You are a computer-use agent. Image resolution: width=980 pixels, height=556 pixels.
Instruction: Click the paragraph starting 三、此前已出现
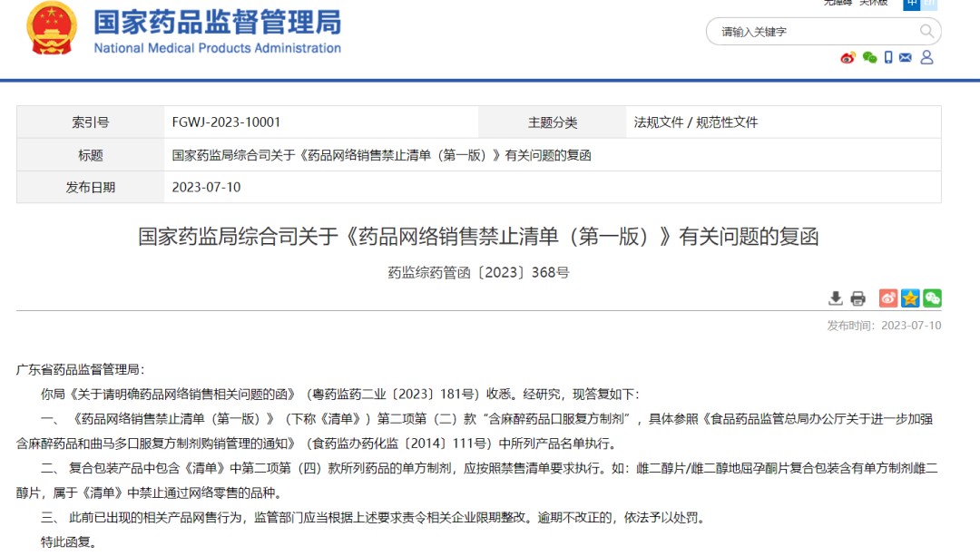pyautogui.click(x=375, y=517)
